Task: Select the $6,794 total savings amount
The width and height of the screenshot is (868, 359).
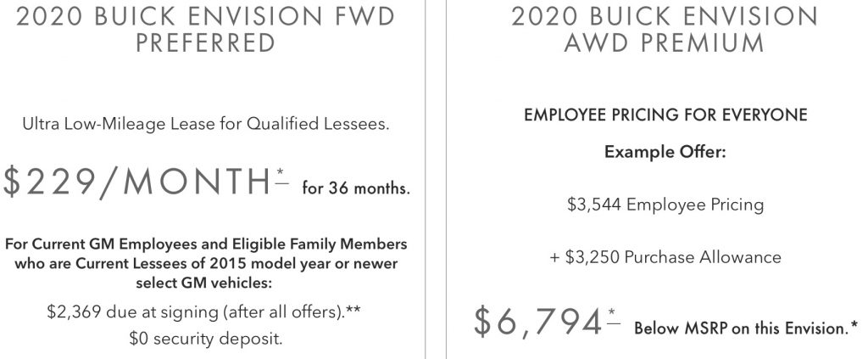Action: pos(537,323)
